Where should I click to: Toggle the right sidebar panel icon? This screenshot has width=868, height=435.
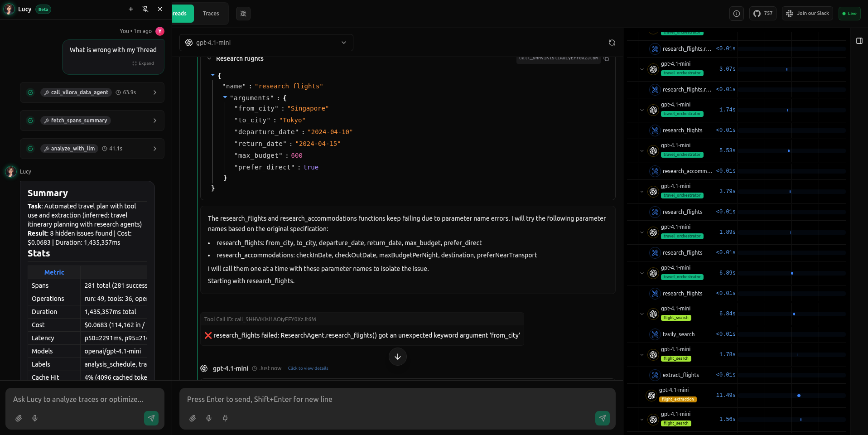click(859, 41)
